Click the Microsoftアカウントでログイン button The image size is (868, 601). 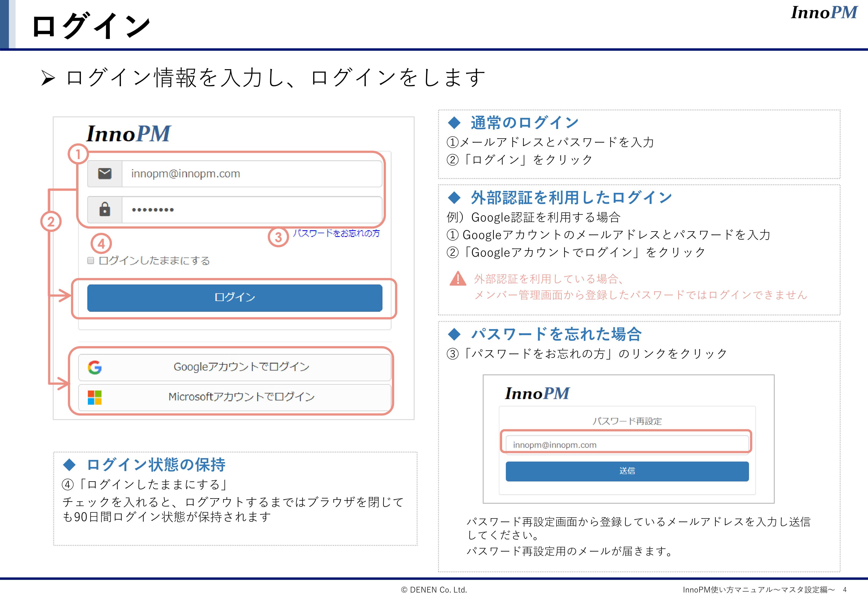point(234,397)
